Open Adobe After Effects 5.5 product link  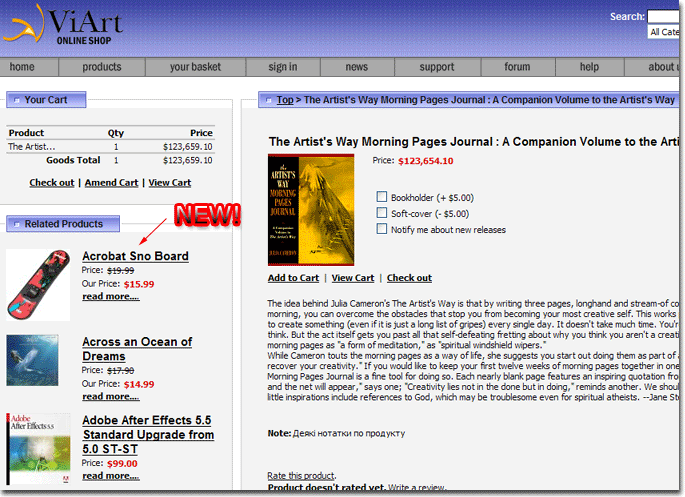[x=148, y=435]
